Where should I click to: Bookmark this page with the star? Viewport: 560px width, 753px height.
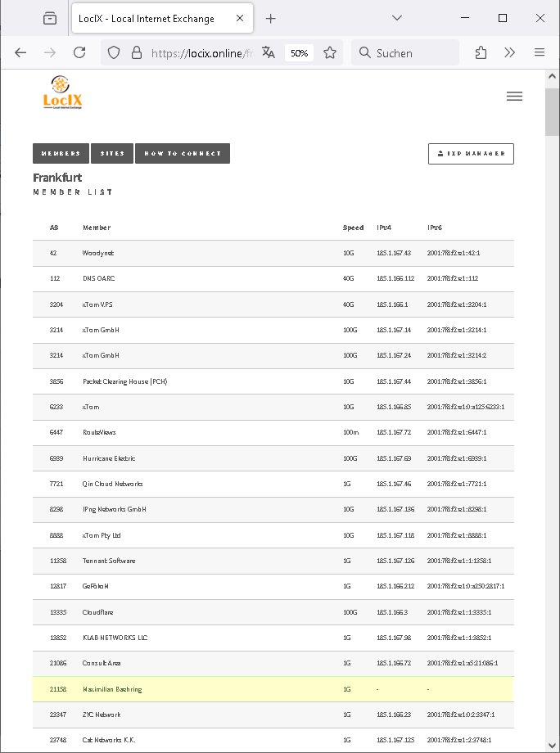point(330,53)
